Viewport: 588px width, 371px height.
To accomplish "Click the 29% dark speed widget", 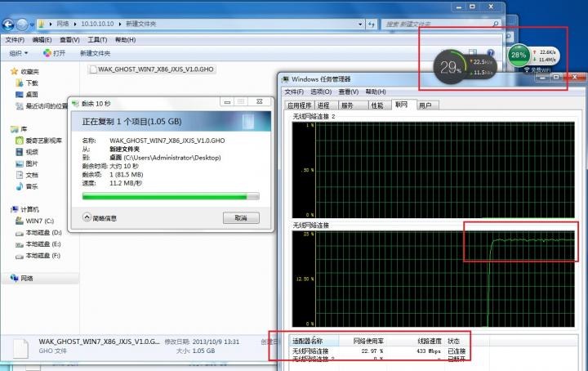I will [465, 68].
